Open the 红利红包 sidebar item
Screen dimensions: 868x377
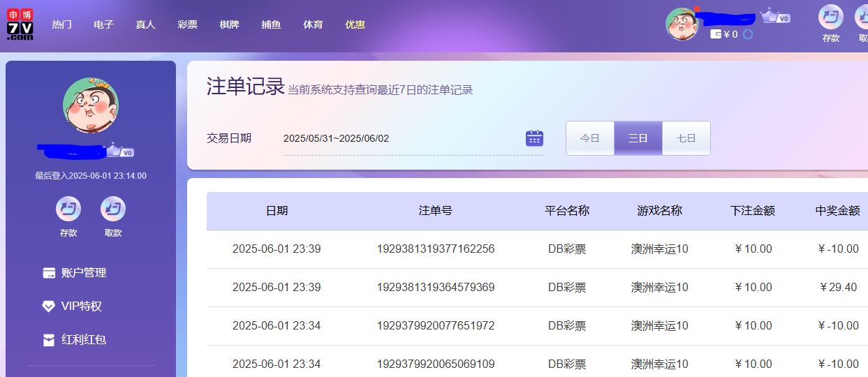[84, 340]
